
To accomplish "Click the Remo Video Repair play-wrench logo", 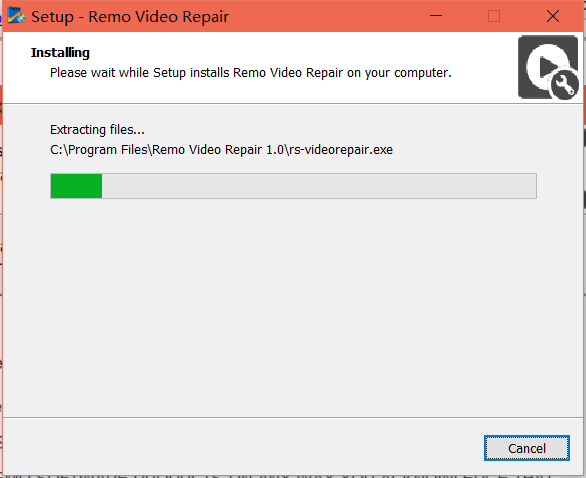I will [x=548, y=67].
